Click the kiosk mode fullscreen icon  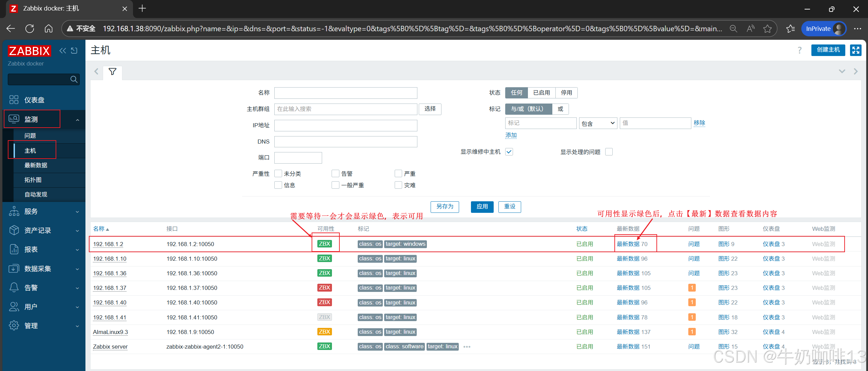pos(855,50)
